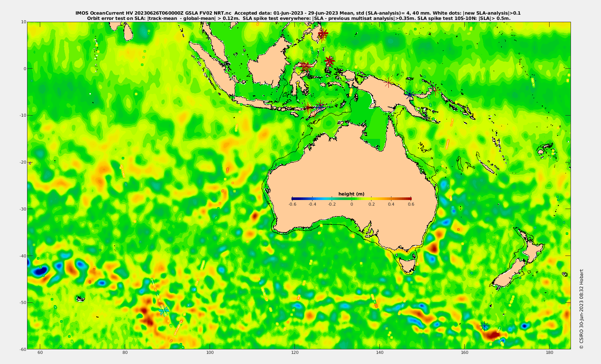
Task: Click the latitude axis label '-30'
Action: pos(23,209)
